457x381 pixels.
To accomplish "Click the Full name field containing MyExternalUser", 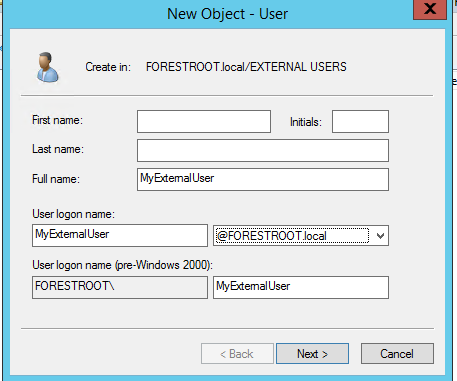I will click(x=263, y=180).
